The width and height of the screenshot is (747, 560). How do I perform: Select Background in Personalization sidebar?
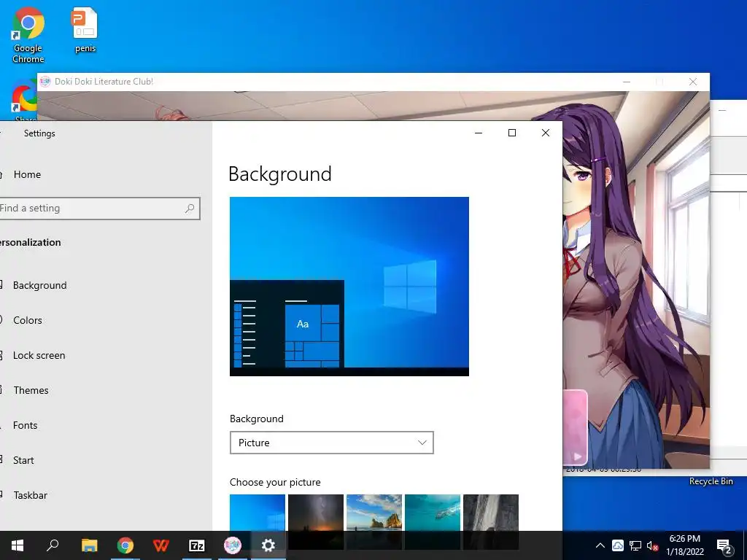[39, 285]
